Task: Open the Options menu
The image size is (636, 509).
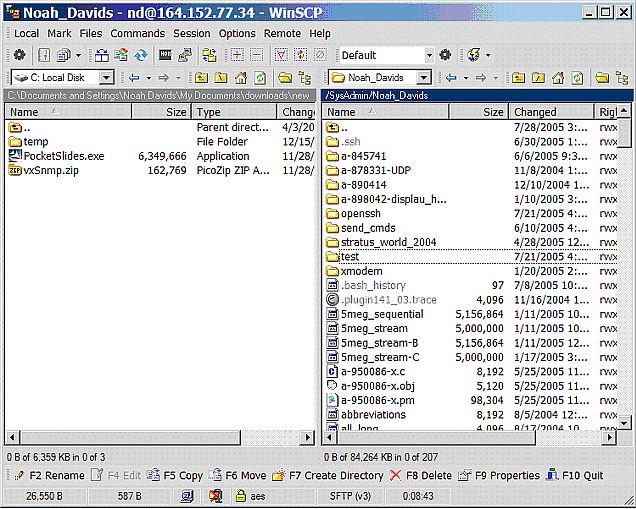Action: click(x=237, y=33)
